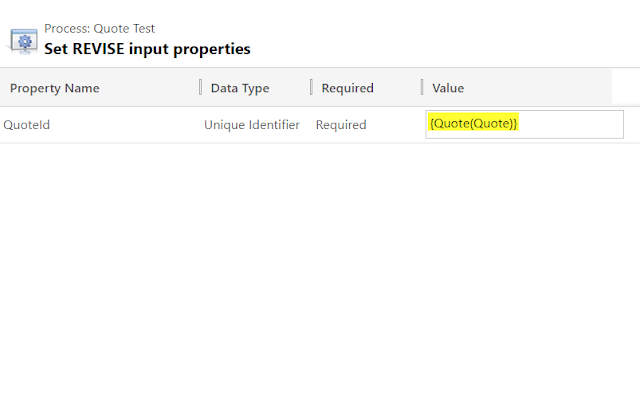Viewport: 640px width, 400px height.
Task: Click the Value column header
Action: [x=448, y=88]
